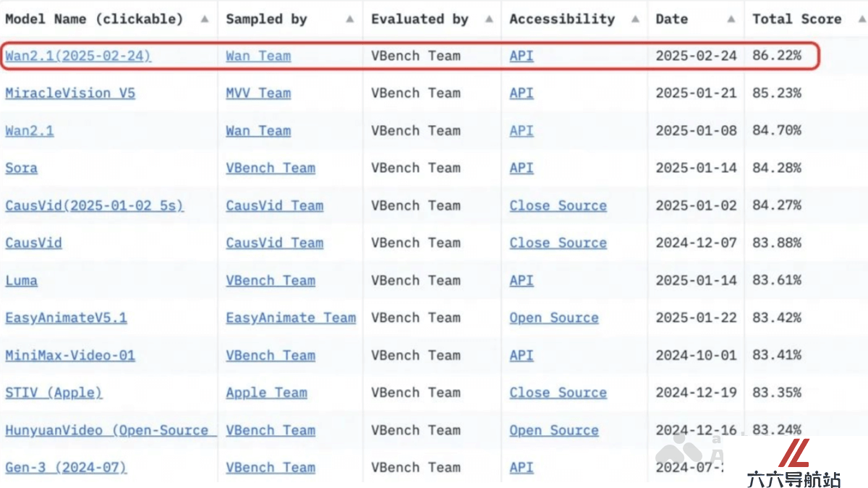Sort by Total Score arrow
This screenshot has height=488, width=868.
coord(858,20)
